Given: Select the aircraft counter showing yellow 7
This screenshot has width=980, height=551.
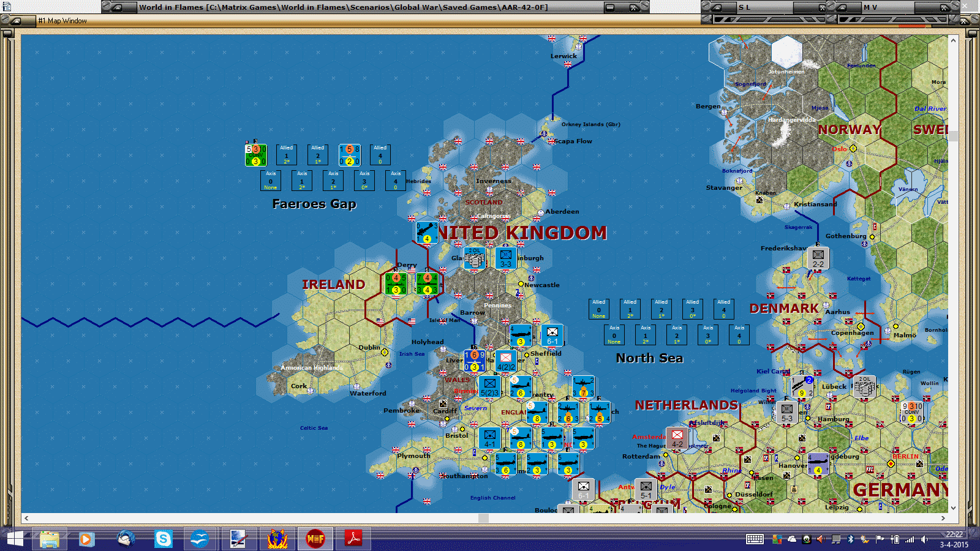Looking at the screenshot, I should [583, 387].
